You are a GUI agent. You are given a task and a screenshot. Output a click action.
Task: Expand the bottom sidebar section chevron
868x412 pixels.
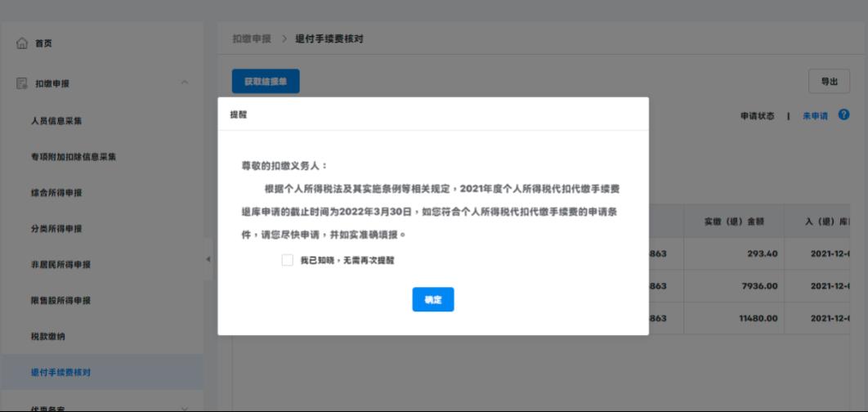coord(185,407)
